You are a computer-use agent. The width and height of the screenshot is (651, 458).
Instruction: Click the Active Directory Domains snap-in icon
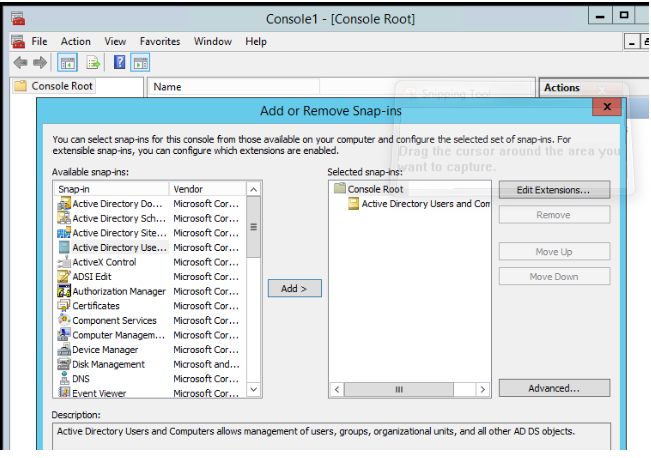coord(64,203)
